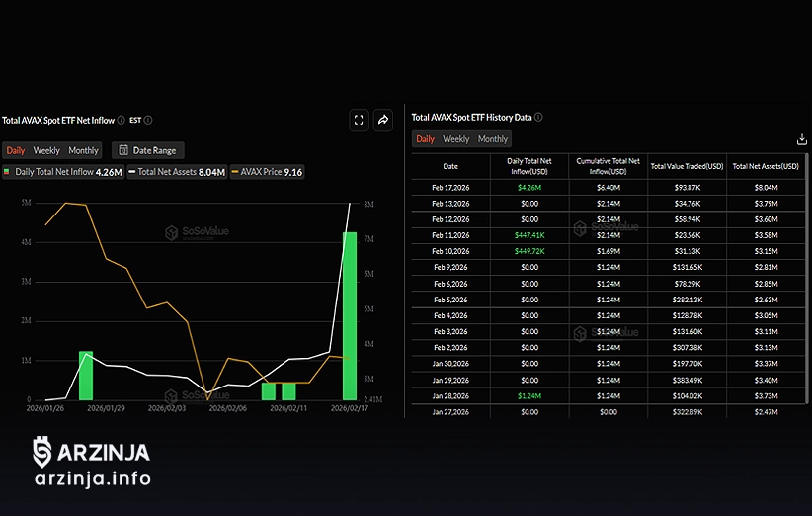Select Daily tab in history table
The width and height of the screenshot is (812, 516).
425,139
